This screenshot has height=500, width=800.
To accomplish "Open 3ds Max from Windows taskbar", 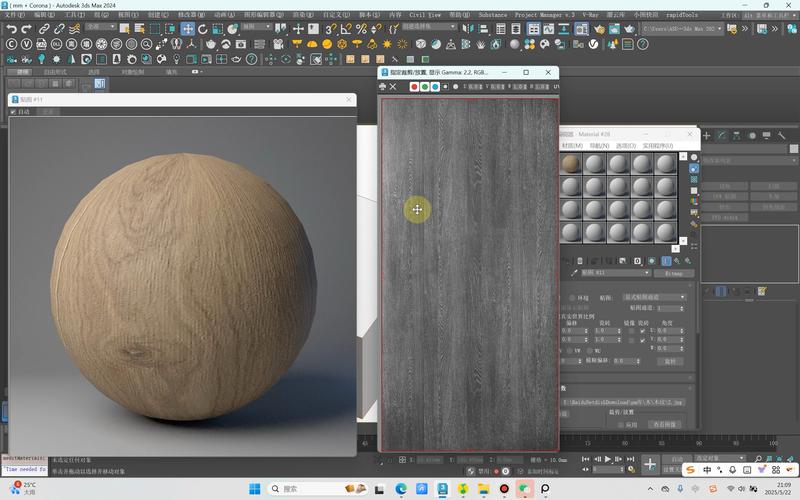I will tap(442, 489).
